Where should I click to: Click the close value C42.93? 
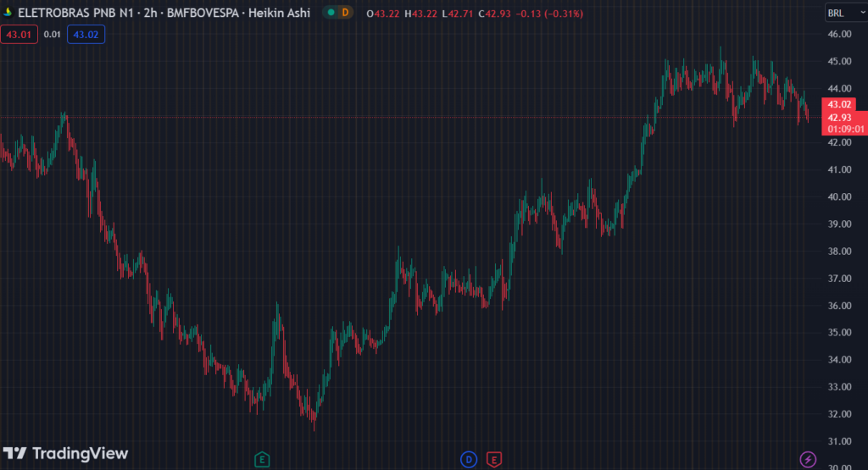pos(494,14)
